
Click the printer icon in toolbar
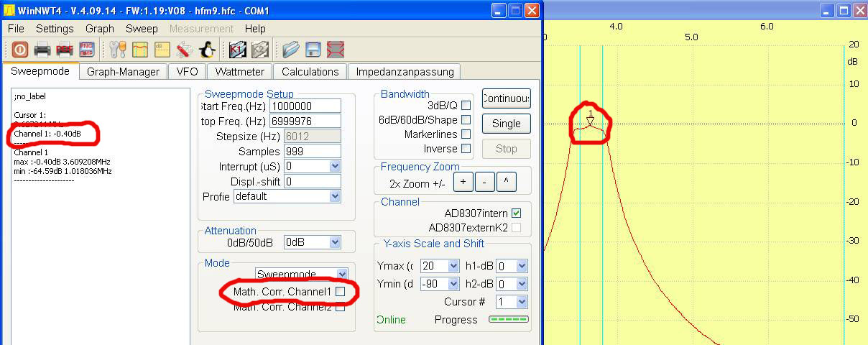point(42,50)
